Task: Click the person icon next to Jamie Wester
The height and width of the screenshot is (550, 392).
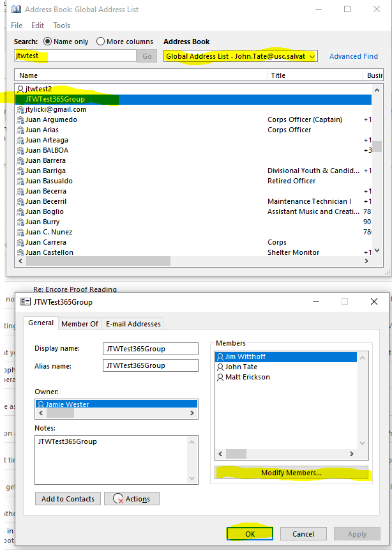Action: [x=41, y=404]
